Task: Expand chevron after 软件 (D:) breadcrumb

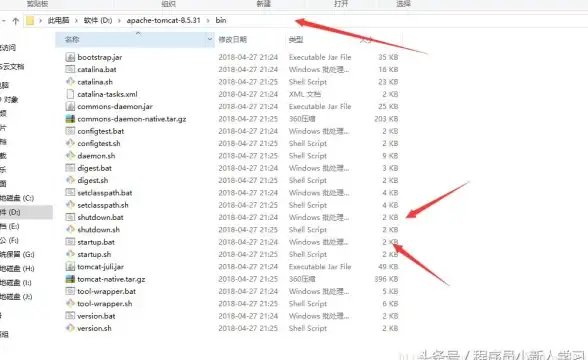Action: point(119,21)
